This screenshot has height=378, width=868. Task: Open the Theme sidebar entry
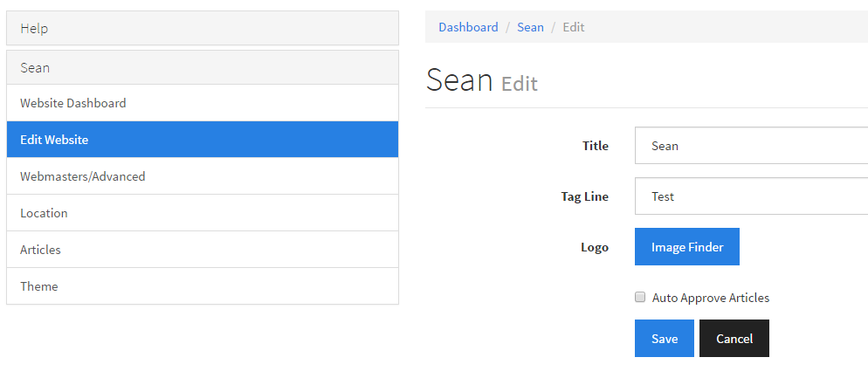202,285
